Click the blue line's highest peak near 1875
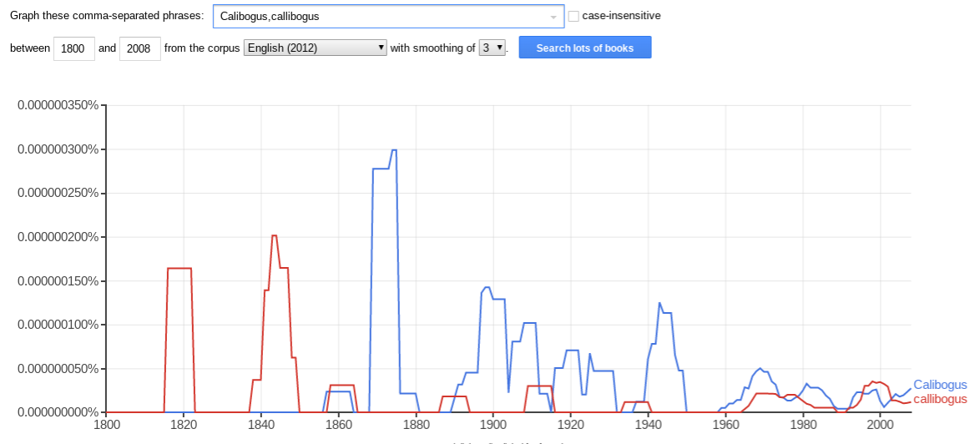980x444 pixels. tap(394, 150)
